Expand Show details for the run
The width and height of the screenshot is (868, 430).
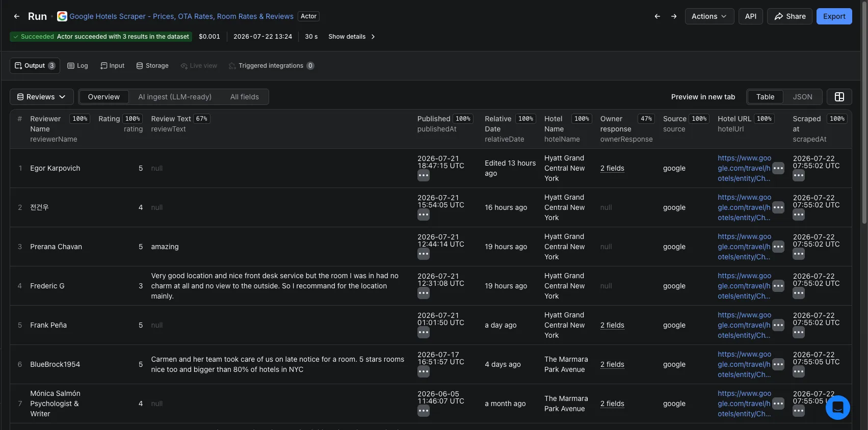[352, 37]
